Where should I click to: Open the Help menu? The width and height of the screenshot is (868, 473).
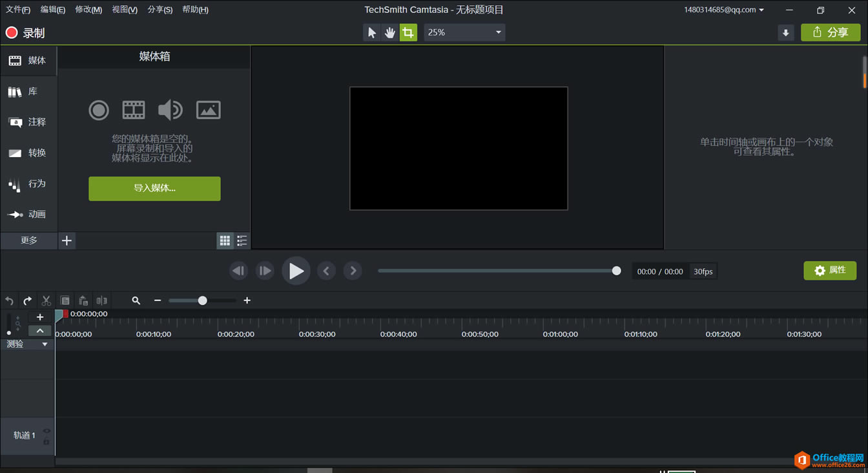point(195,10)
